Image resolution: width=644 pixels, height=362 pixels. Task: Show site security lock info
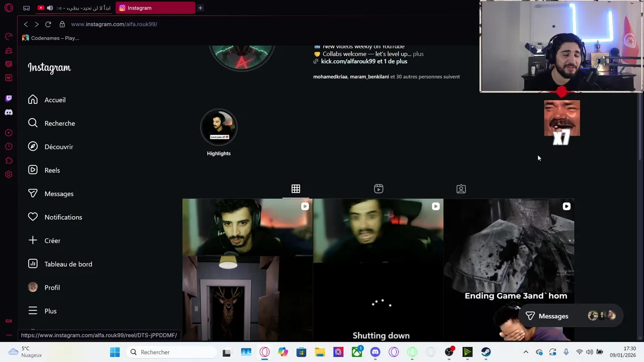point(62,24)
